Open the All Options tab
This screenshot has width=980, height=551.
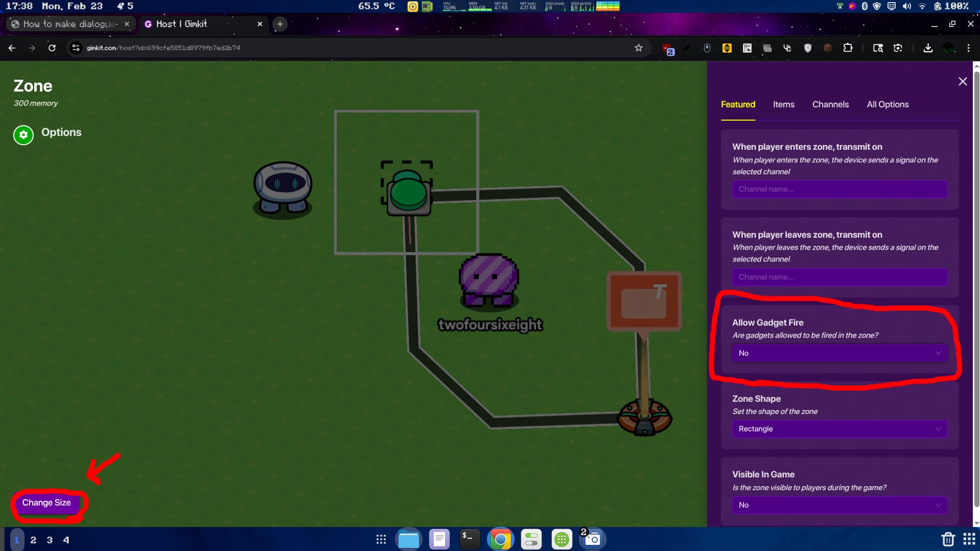tap(888, 104)
